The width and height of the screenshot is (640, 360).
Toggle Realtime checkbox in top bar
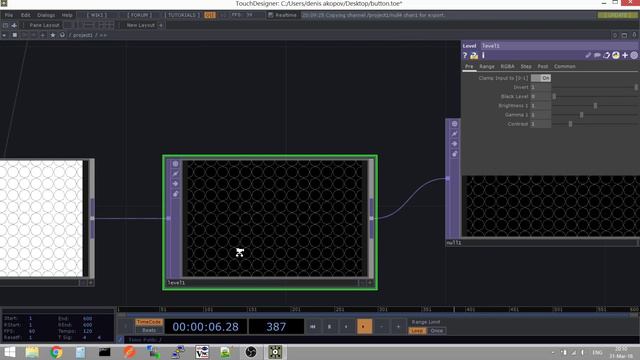[270, 15]
